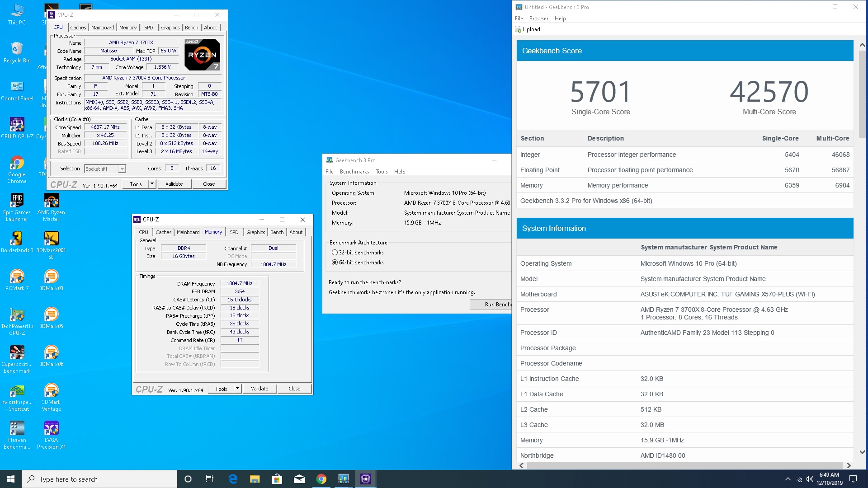This screenshot has height=488, width=868.
Task: Click the taskbar clock and date
Action: tap(829, 479)
